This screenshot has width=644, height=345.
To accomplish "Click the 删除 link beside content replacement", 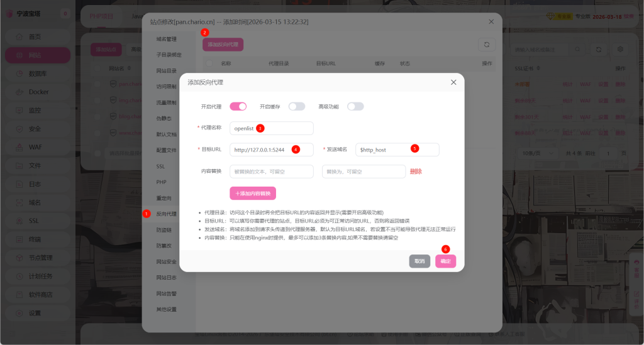I will (416, 172).
